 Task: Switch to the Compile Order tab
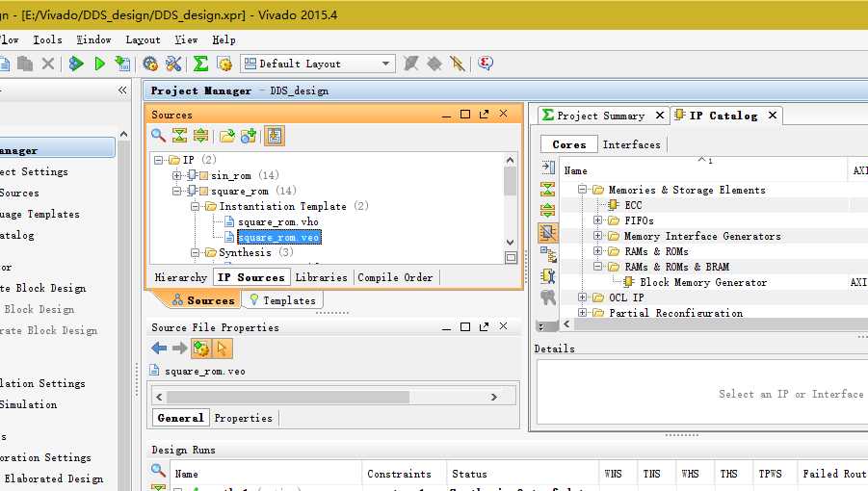pos(395,277)
